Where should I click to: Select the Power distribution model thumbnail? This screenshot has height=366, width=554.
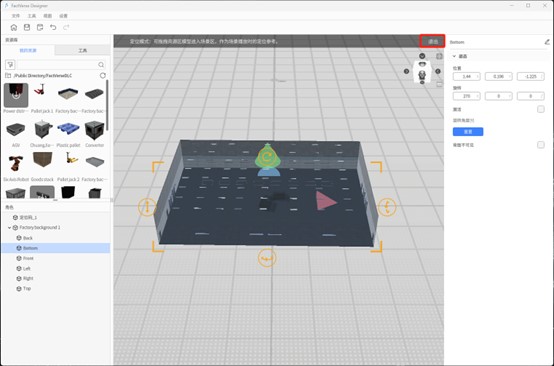tap(16, 95)
